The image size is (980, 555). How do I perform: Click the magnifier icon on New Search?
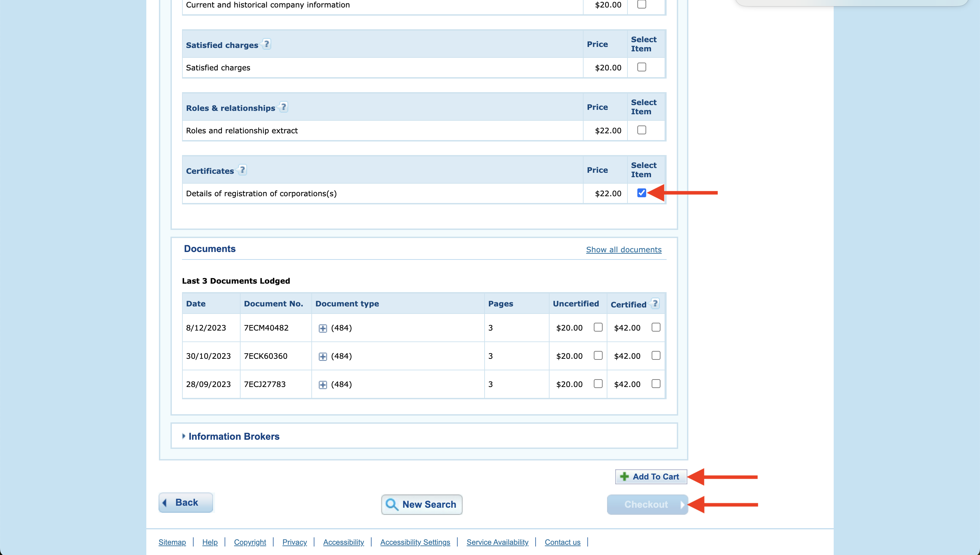(x=392, y=504)
